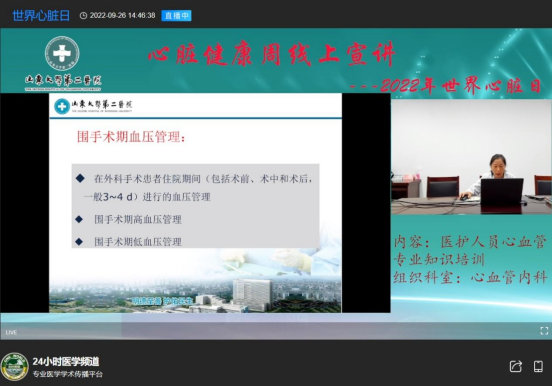Image resolution: width=553 pixels, height=387 pixels.
Task: Click the 围手术期低血压管理 bullet
Action: point(138,242)
